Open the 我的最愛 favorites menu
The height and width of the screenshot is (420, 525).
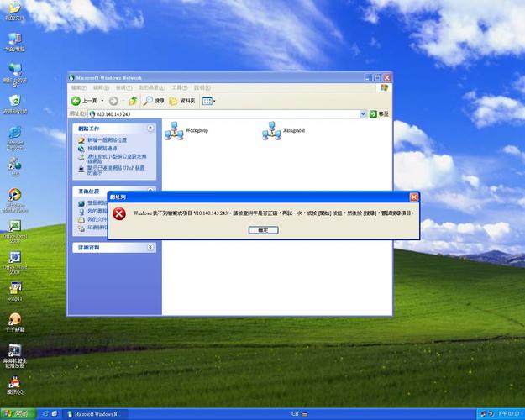(x=152, y=87)
